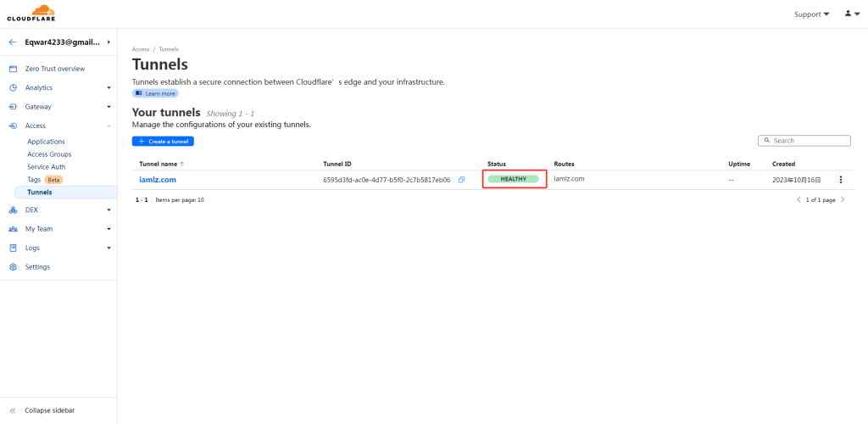The width and height of the screenshot is (868, 424).
Task: Click the Gateway sidebar icon
Action: pyautogui.click(x=14, y=106)
